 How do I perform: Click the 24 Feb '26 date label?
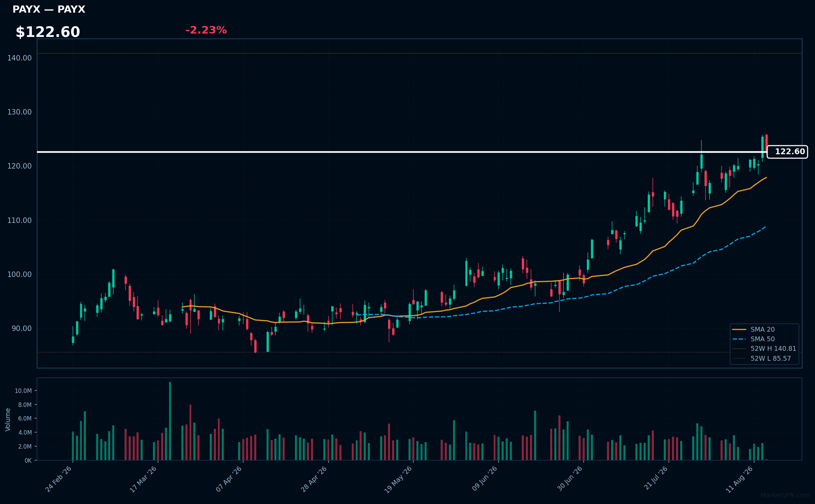(59, 479)
